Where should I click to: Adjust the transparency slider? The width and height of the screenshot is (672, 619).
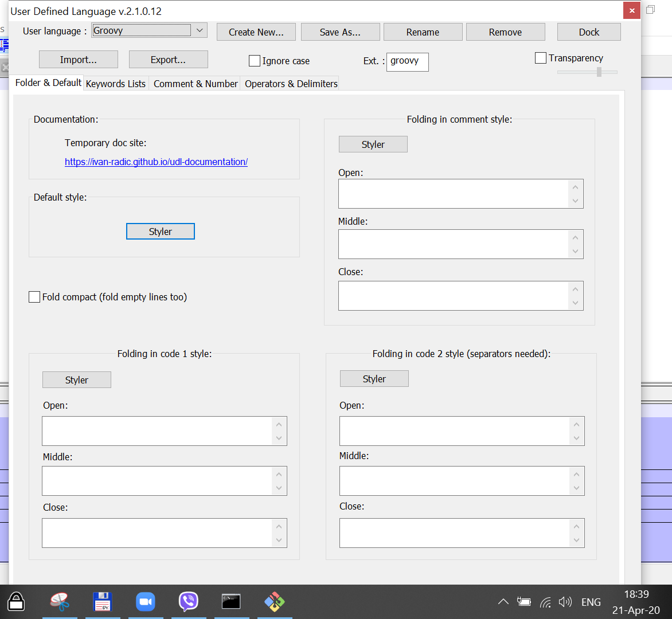coord(599,72)
